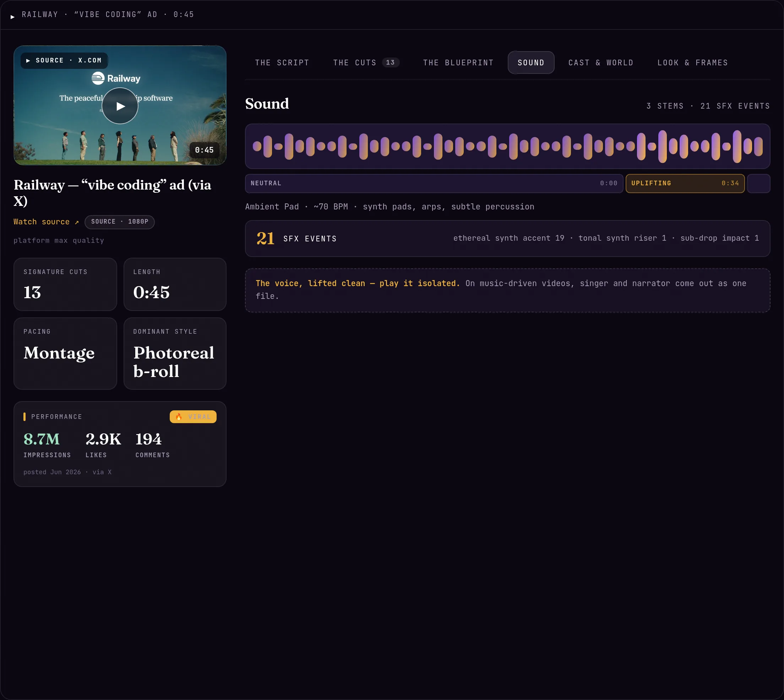Click the 2.9K likes figure

point(103,439)
